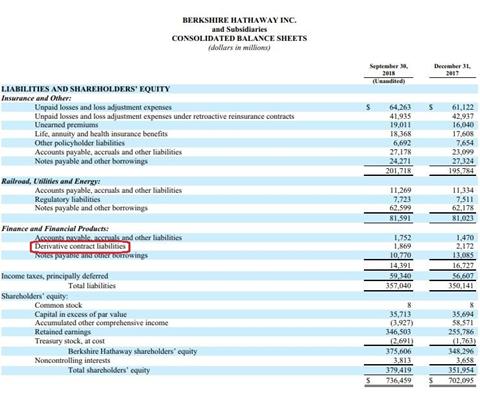Screen dimensions: 480x407
Task: Select the retained earnings value 346,503
Action: pos(398,332)
